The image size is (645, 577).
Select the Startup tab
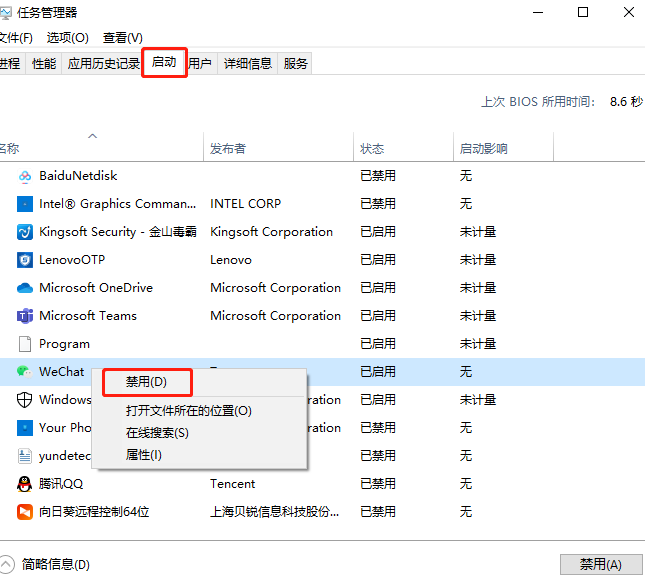(164, 62)
